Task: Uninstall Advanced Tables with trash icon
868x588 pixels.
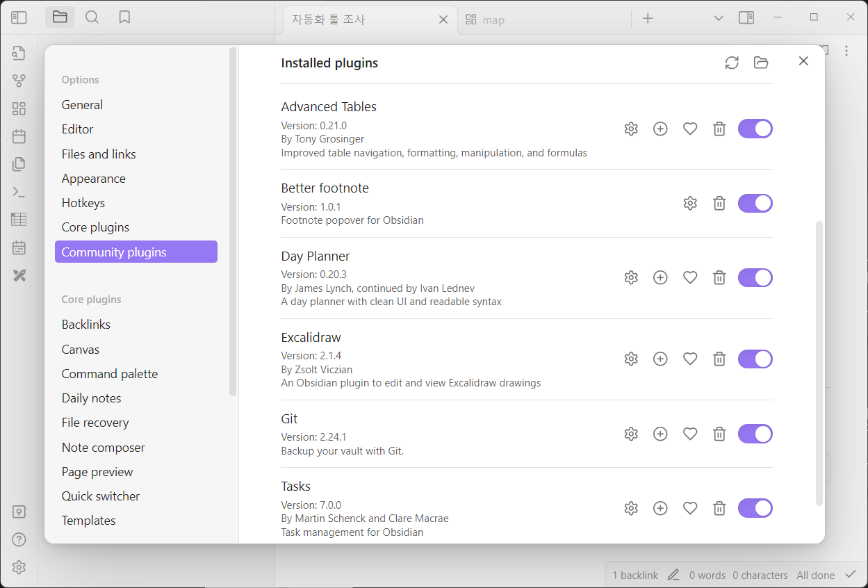Action: pyautogui.click(x=719, y=129)
